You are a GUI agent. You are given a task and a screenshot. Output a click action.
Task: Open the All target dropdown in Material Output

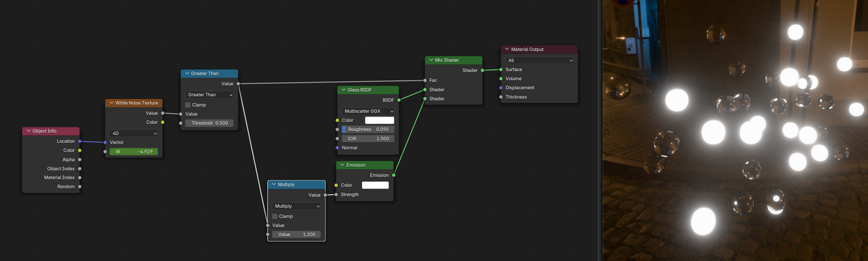pos(540,60)
